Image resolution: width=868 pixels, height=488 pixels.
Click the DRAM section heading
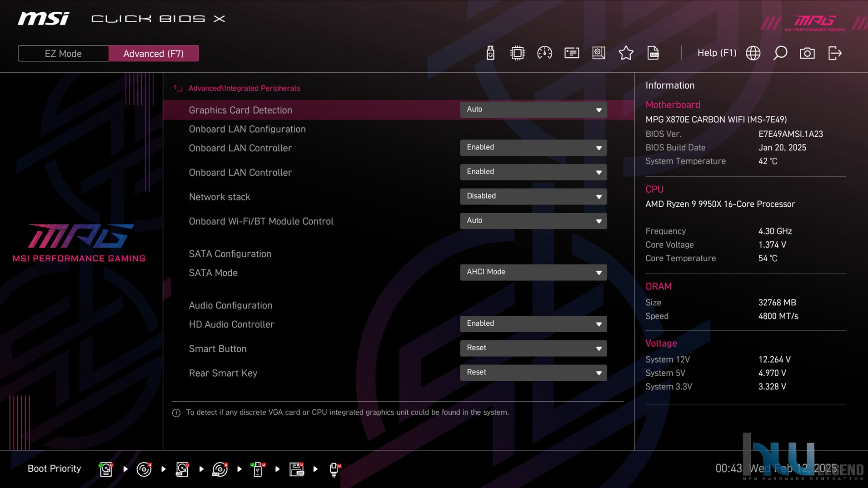[658, 287]
